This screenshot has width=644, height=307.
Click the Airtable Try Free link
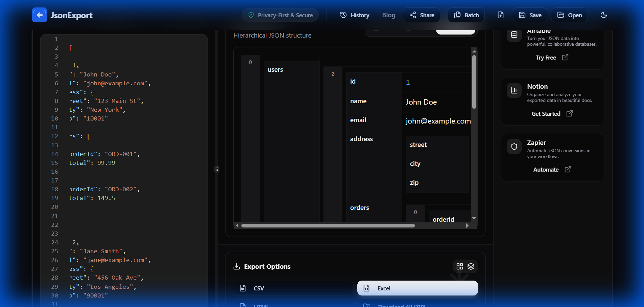tap(552, 58)
